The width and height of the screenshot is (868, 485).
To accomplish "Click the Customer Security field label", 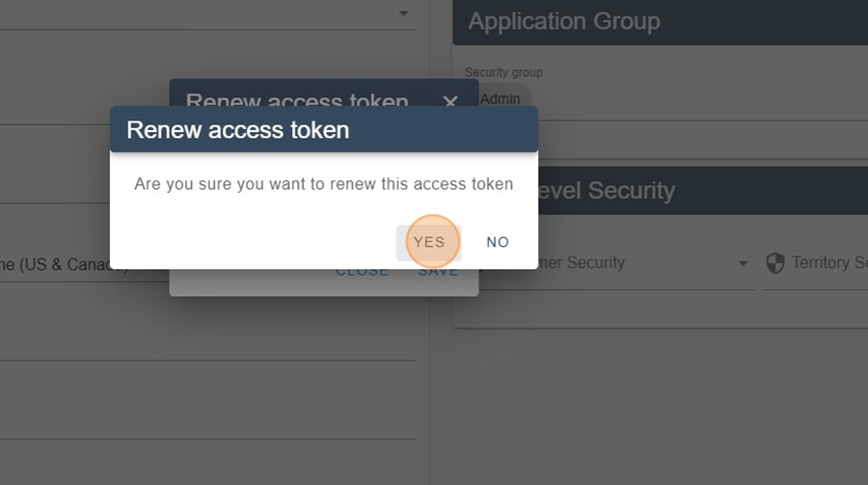I will (x=582, y=262).
